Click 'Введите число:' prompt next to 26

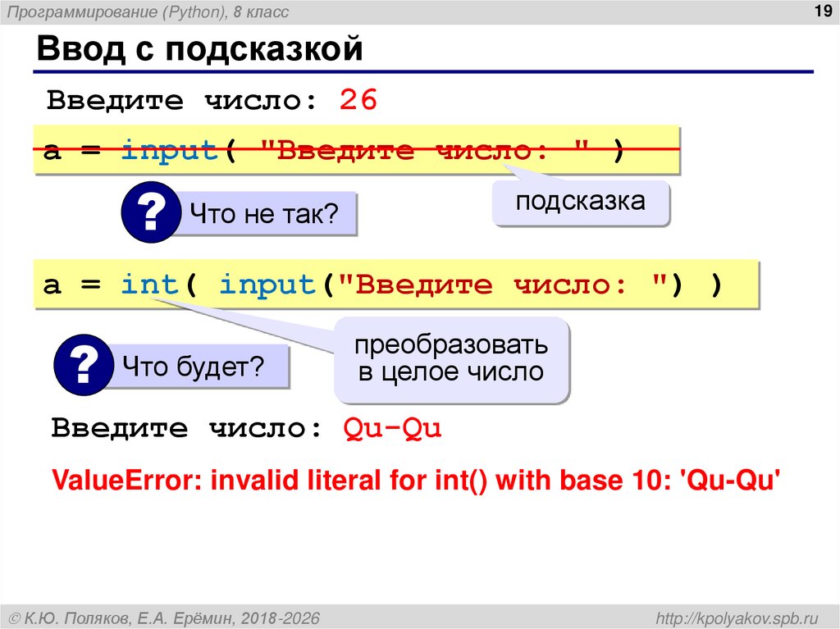(x=183, y=100)
